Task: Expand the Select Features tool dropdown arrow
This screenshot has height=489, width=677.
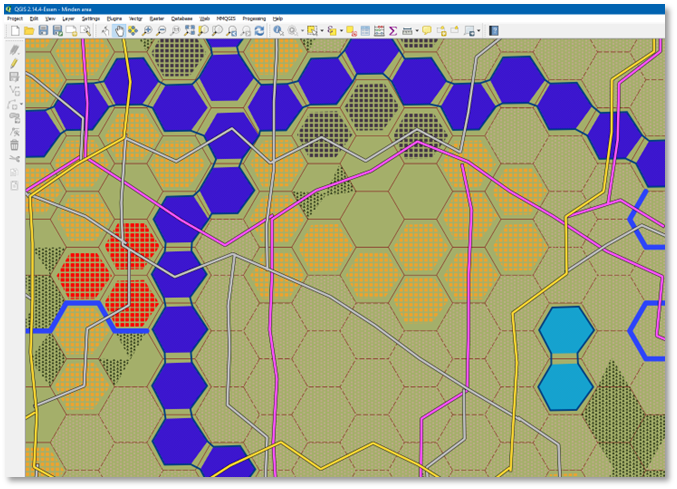Action: coord(321,31)
